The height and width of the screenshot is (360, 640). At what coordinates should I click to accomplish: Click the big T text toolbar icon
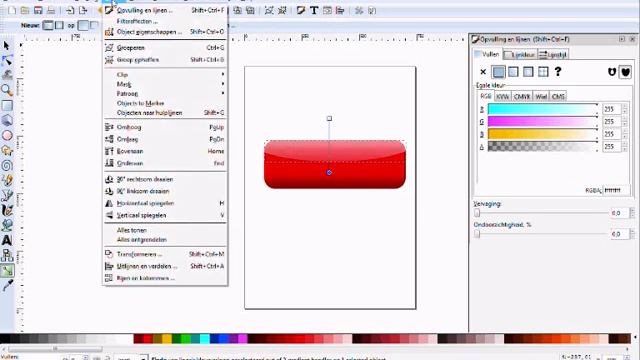pos(313,11)
